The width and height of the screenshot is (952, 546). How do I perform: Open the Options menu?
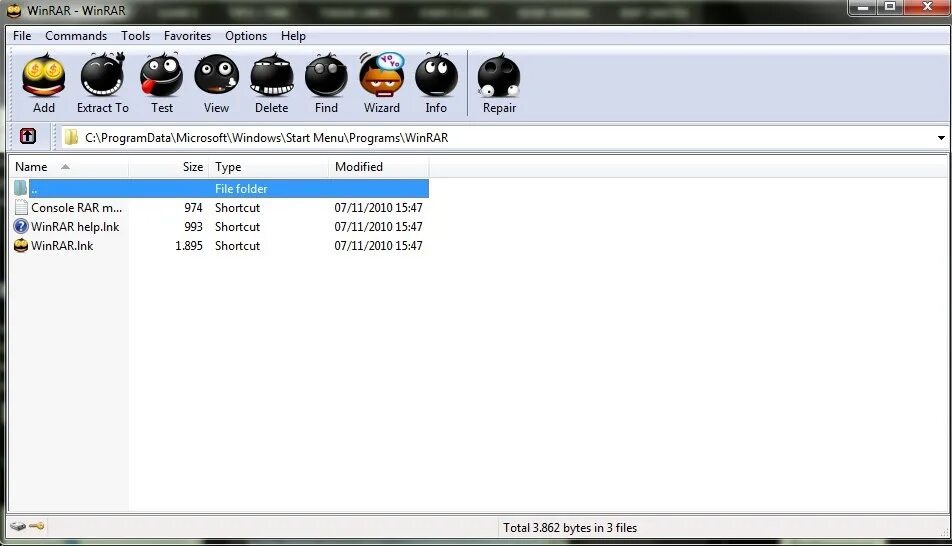[246, 36]
